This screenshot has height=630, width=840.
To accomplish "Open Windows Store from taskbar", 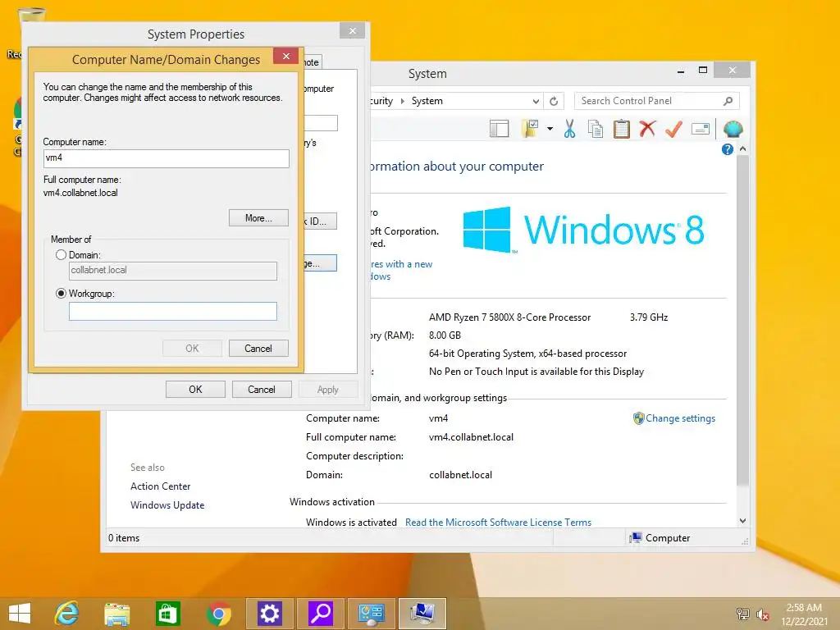I will pyautogui.click(x=167, y=614).
